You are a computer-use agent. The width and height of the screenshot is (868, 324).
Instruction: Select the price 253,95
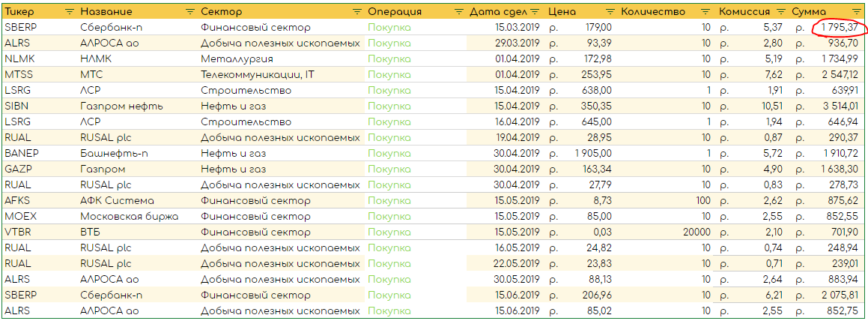click(597, 74)
